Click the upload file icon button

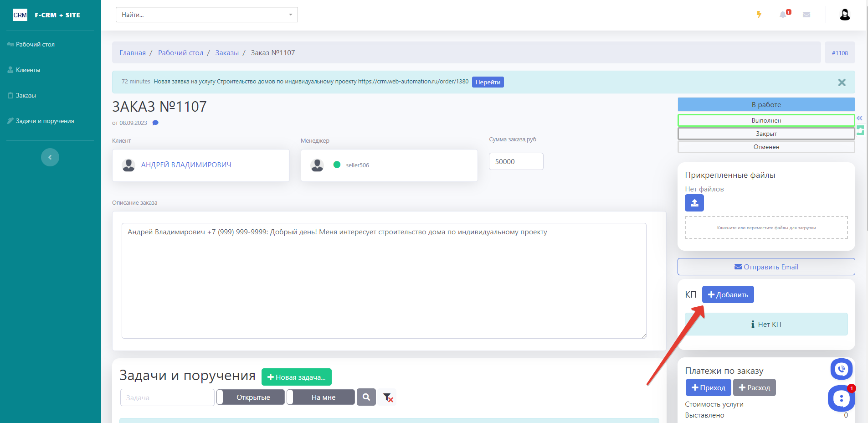pyautogui.click(x=694, y=203)
